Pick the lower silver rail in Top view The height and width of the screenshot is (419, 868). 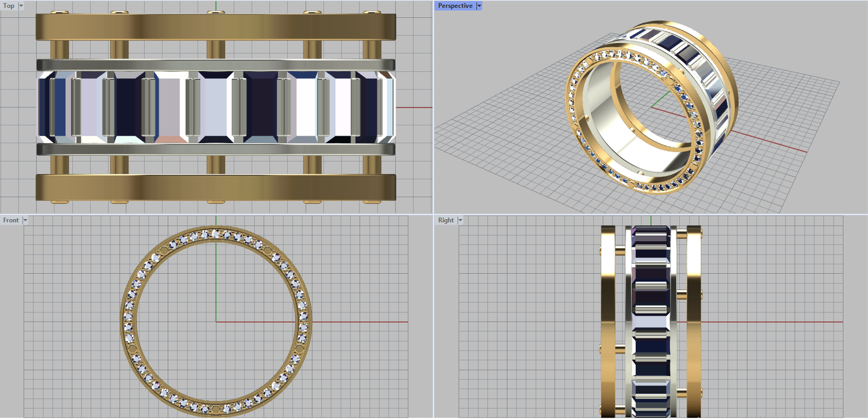tap(215, 149)
